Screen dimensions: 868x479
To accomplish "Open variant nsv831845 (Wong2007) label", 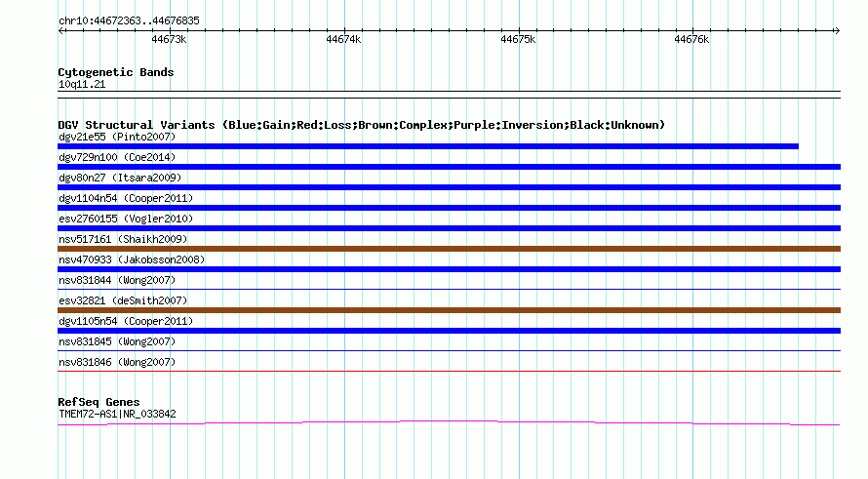I will tap(117, 341).
